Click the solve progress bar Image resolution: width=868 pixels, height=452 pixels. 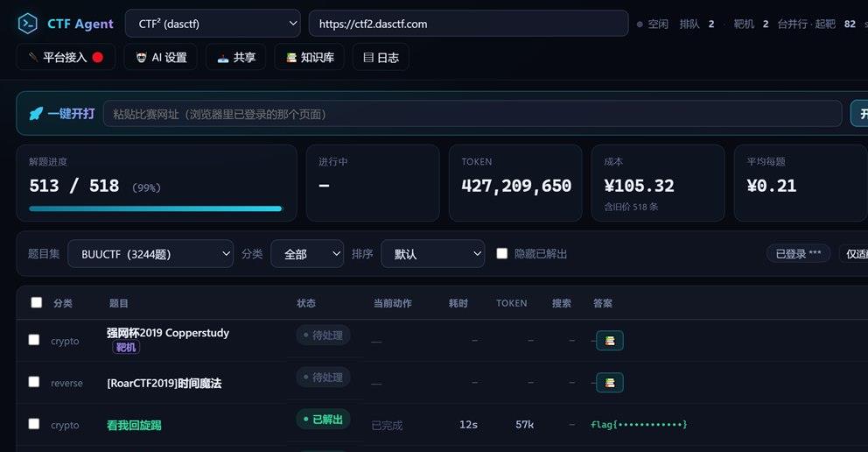coord(156,208)
